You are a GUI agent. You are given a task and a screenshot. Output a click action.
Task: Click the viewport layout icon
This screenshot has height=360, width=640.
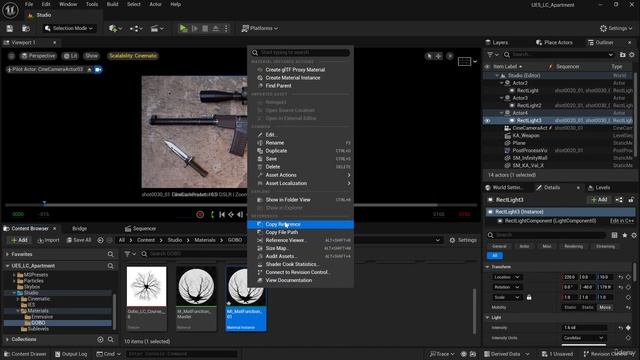pyautogui.click(x=464, y=61)
